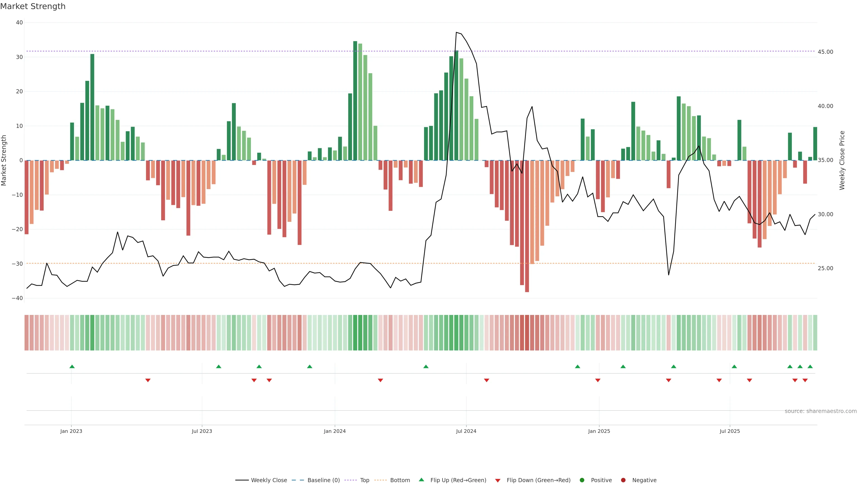The width and height of the screenshot is (868, 488).
Task: Click the Jul 2025 x-axis label
Action: (729, 431)
